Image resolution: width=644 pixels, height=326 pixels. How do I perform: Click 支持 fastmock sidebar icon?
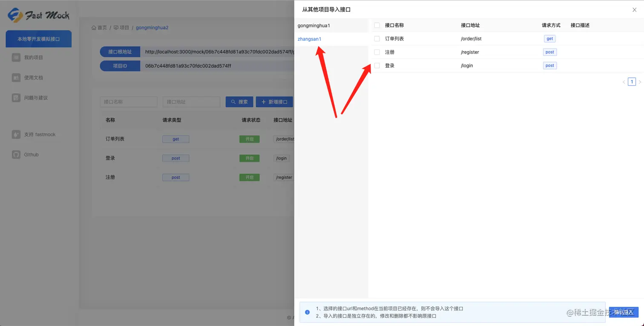point(16,134)
